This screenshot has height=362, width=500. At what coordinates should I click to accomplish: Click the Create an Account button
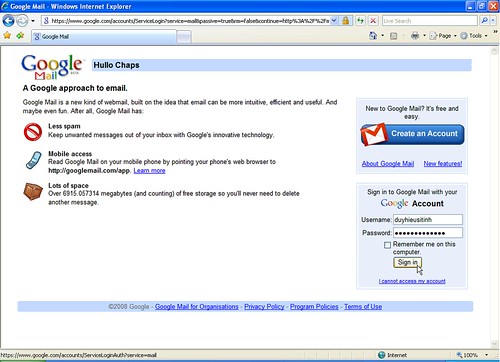point(412,134)
